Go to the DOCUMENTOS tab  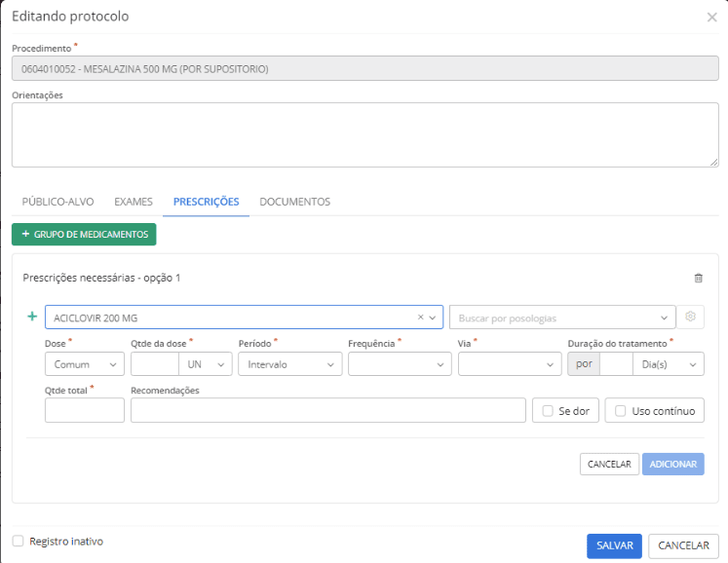294,202
